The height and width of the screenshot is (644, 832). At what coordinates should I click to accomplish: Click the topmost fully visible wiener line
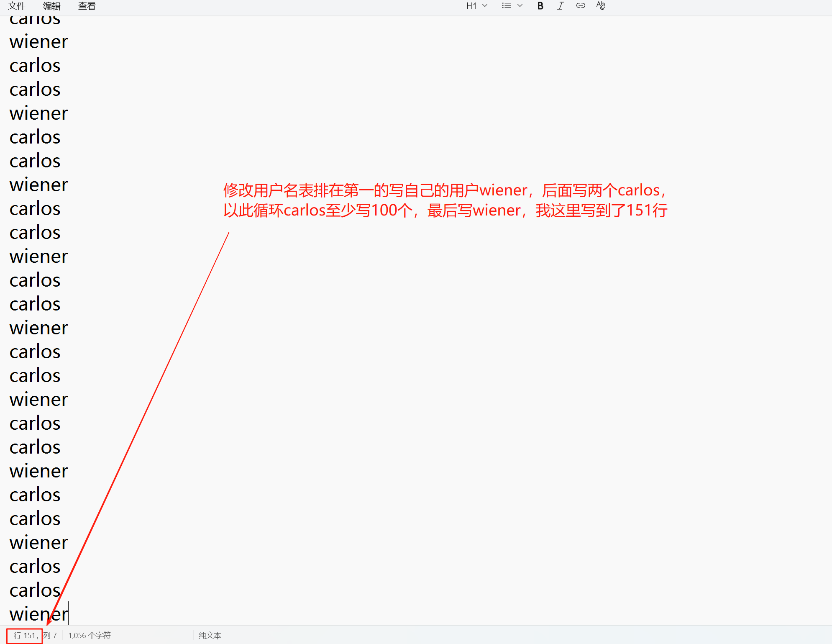point(38,42)
